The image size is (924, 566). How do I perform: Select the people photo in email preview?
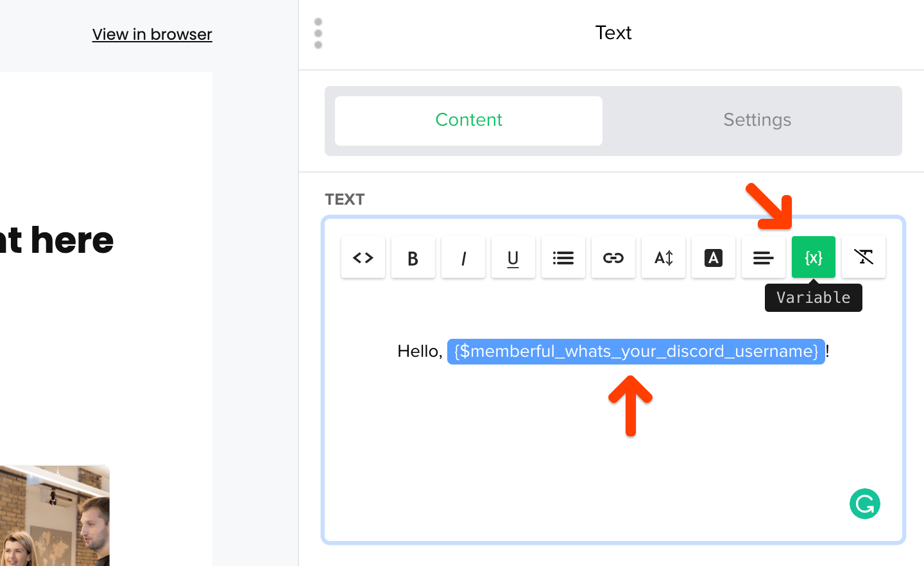[55, 515]
